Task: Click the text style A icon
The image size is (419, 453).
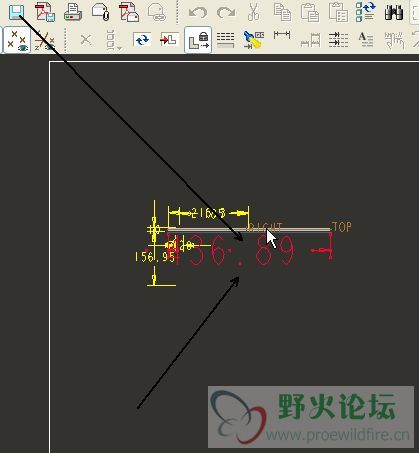Action: [366, 40]
